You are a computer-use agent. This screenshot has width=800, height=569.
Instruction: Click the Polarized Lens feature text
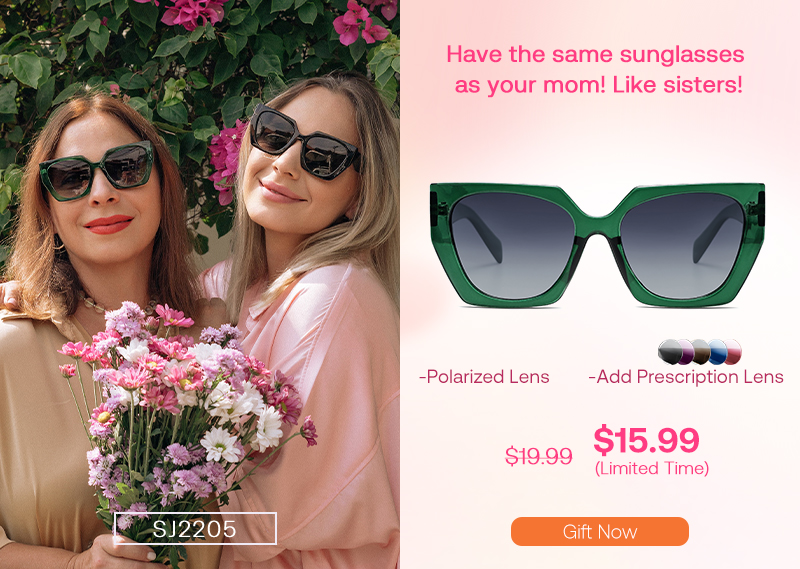(x=484, y=377)
